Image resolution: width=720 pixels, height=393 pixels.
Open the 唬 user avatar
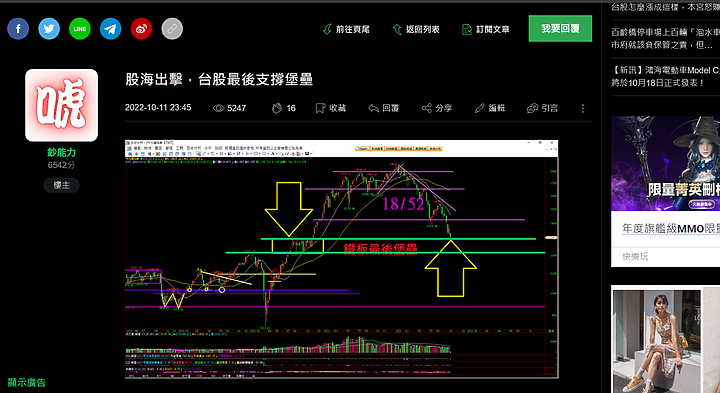click(x=62, y=105)
